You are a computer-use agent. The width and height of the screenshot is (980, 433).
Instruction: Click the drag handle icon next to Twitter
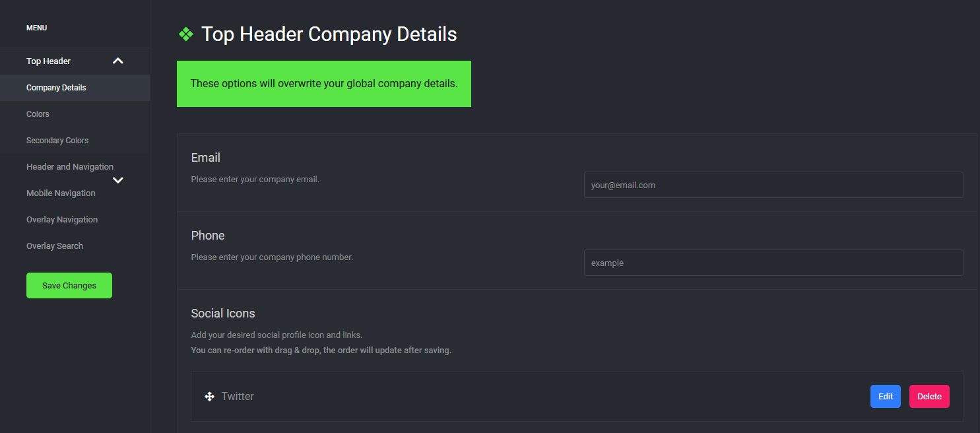tap(209, 396)
